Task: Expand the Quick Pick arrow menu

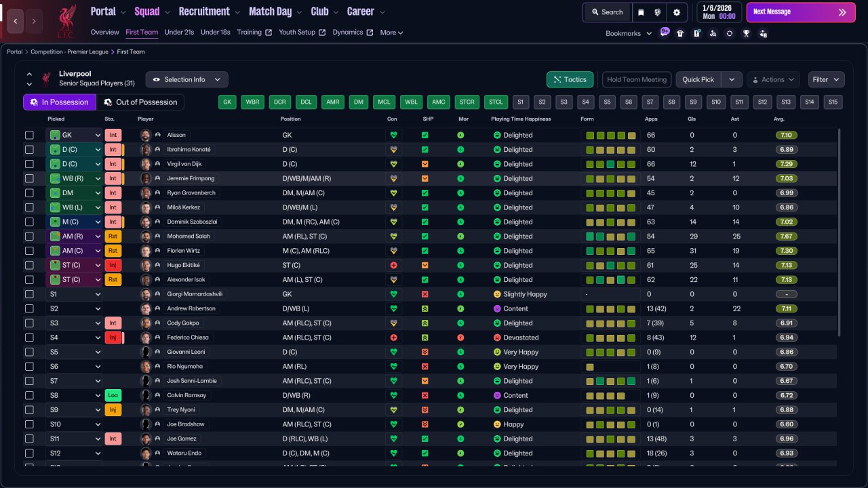Action: click(731, 79)
